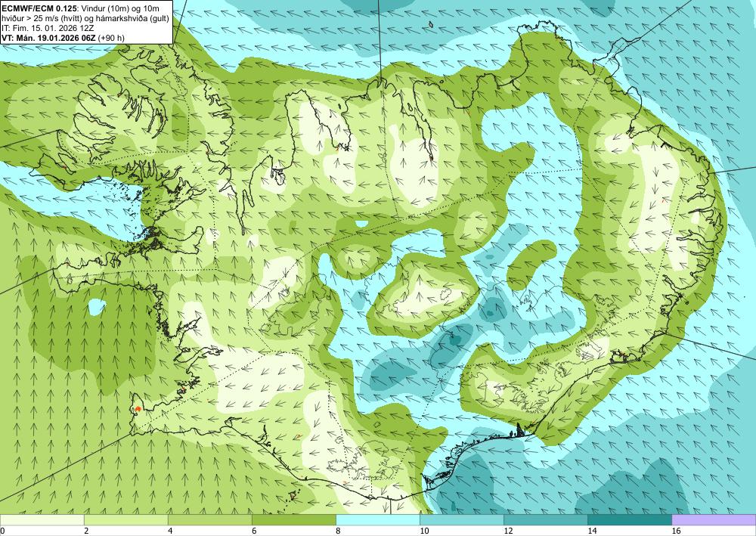This screenshot has width=756, height=536.
Task: Click the 10–12 m/s turquoise legend swatch
Action: 462,519
